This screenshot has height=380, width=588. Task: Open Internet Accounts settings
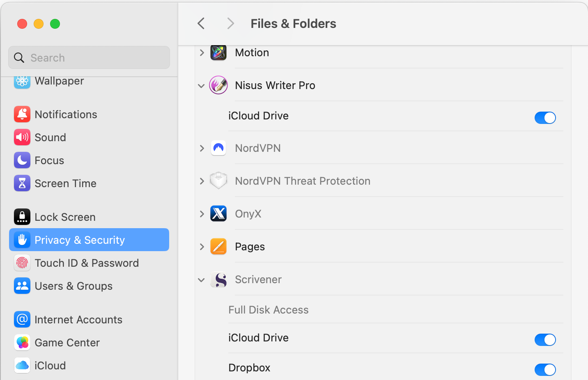click(78, 320)
